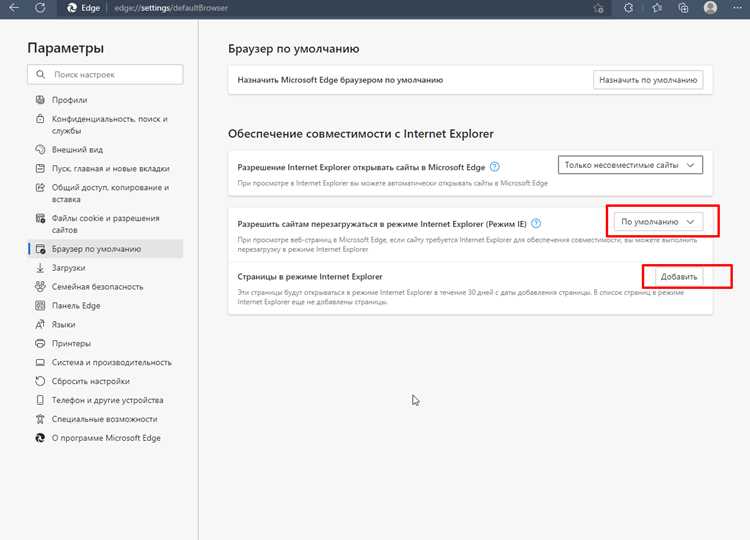The height and width of the screenshot is (540, 750).
Task: Reload the page with refresh icon
Action: [40, 8]
